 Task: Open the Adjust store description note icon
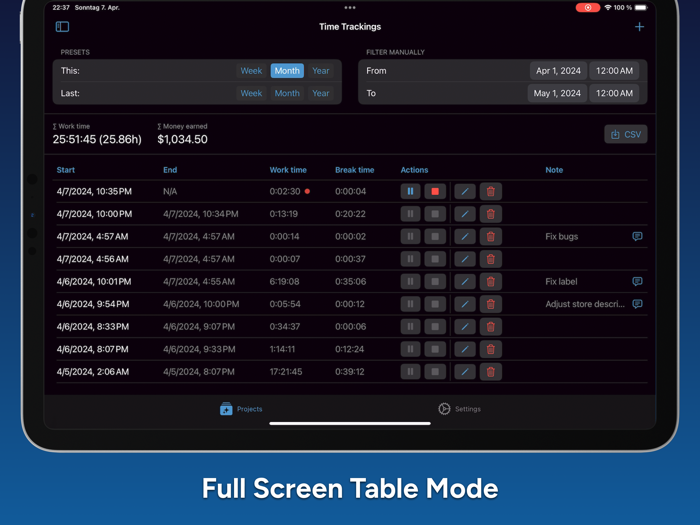click(x=637, y=304)
